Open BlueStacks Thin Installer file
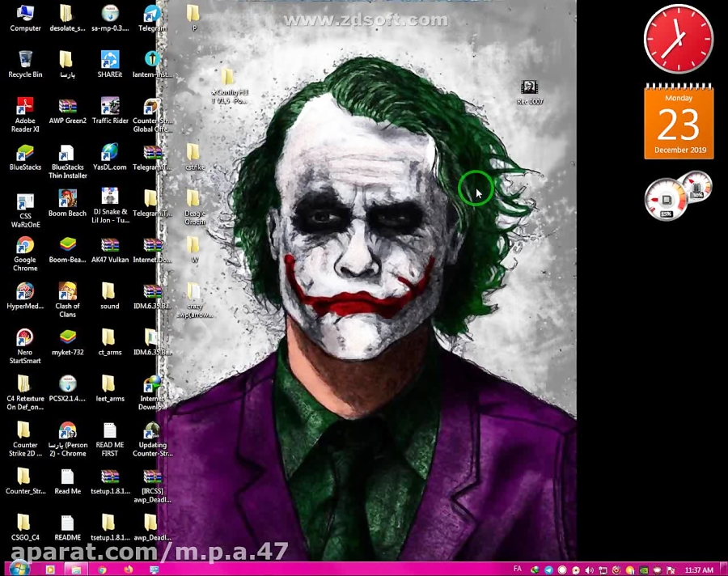The width and height of the screenshot is (728, 576). 68,162
